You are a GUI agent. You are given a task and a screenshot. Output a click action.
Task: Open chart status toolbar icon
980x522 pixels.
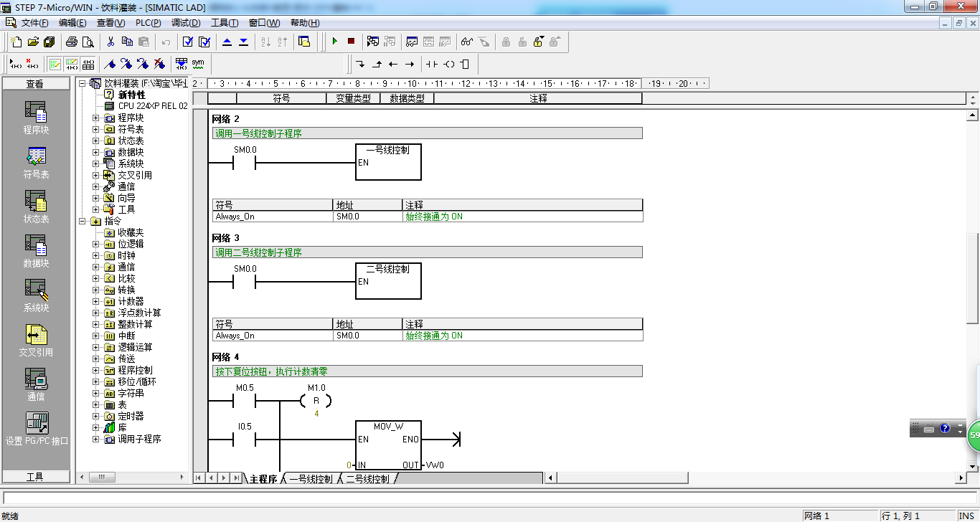click(x=412, y=42)
